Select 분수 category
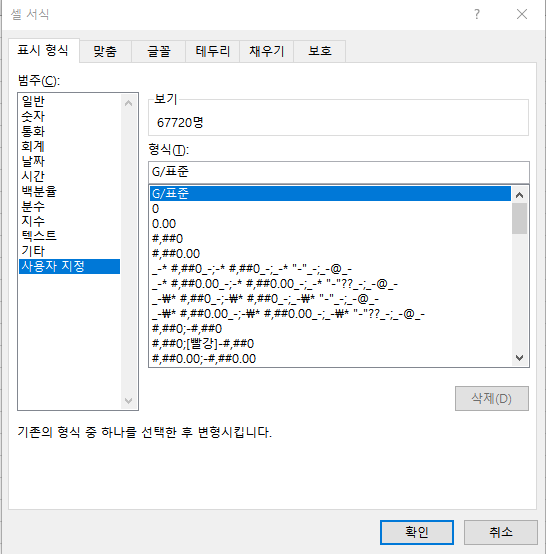 tap(69, 206)
